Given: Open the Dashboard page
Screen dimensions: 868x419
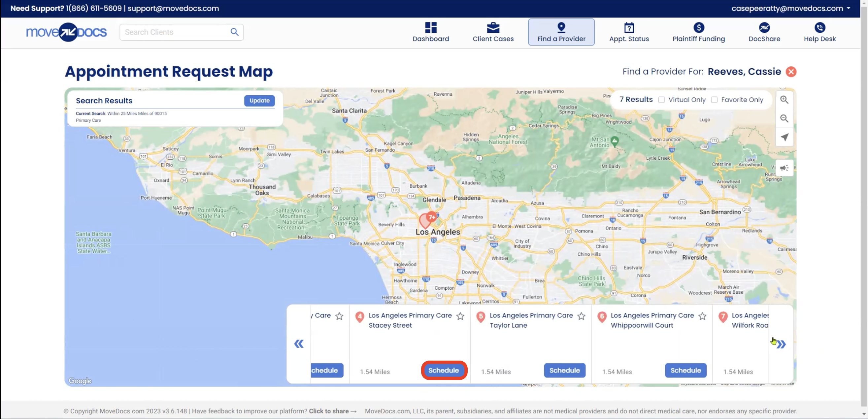Looking at the screenshot, I should (x=431, y=32).
